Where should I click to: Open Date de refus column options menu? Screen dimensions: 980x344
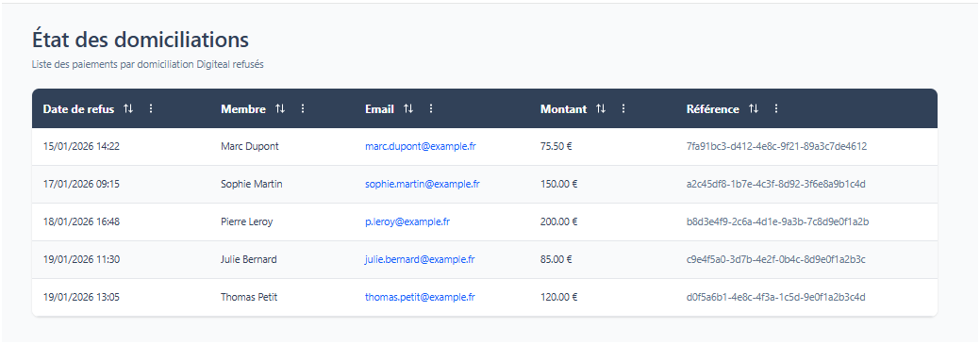(x=151, y=108)
